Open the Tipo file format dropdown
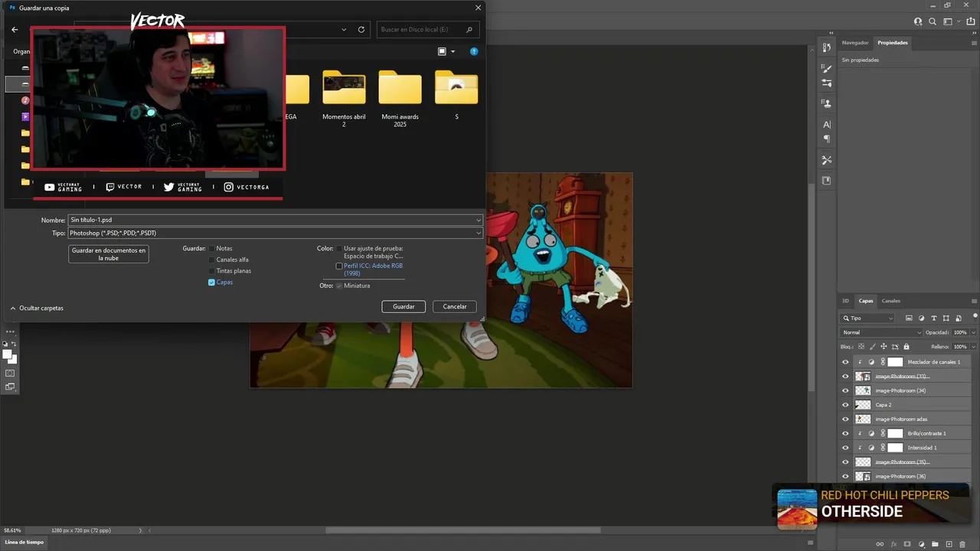Image resolution: width=980 pixels, height=551 pixels. [275, 233]
